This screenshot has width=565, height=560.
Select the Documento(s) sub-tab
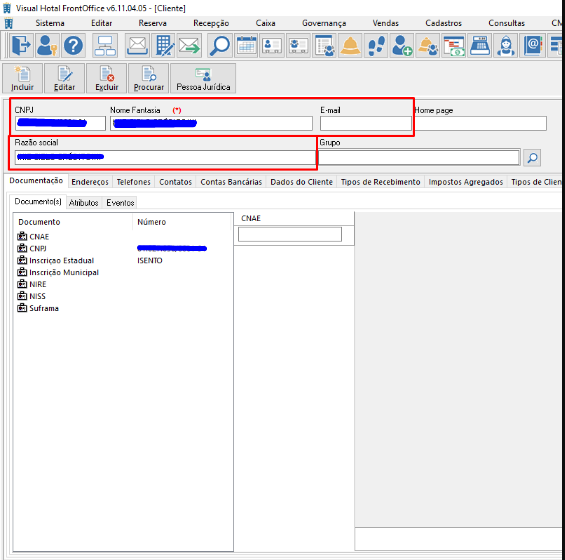pyautogui.click(x=38, y=201)
